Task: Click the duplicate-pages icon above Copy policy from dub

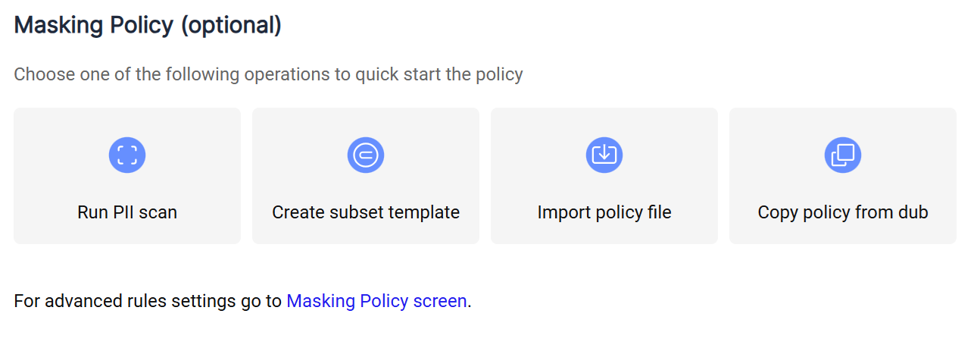Action: pos(843,155)
